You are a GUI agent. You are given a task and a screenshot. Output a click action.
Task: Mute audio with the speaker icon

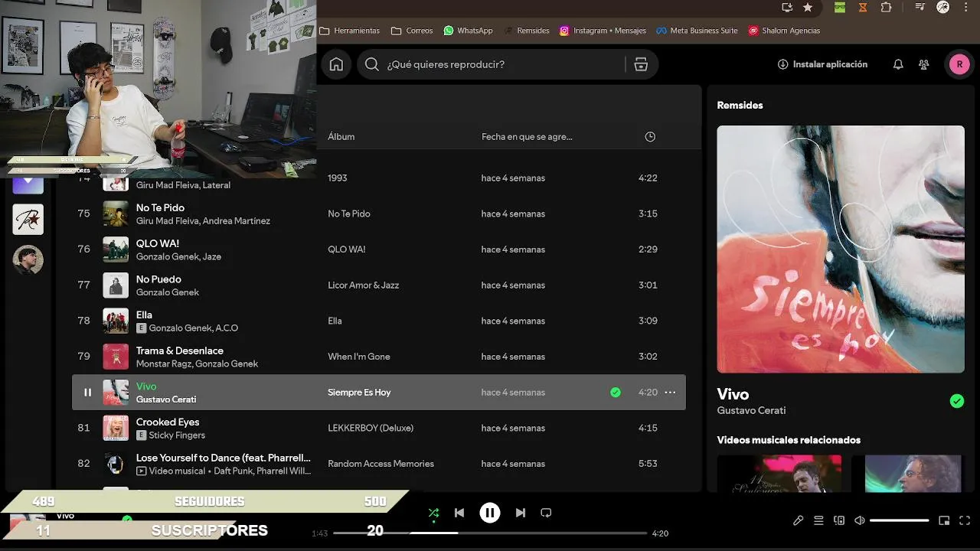click(859, 520)
